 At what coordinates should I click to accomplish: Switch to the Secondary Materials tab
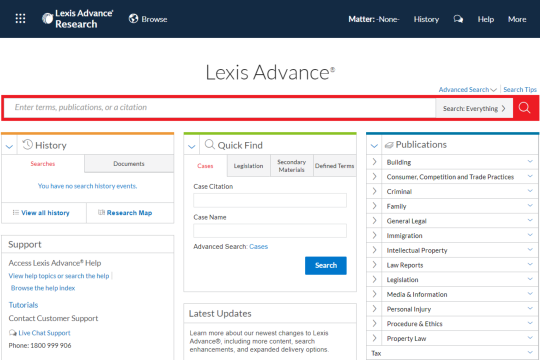(x=291, y=166)
